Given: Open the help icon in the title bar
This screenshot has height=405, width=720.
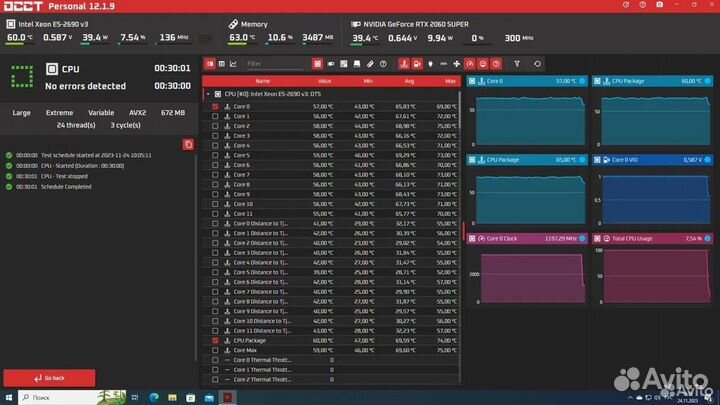Looking at the screenshot, I should click(x=642, y=5).
